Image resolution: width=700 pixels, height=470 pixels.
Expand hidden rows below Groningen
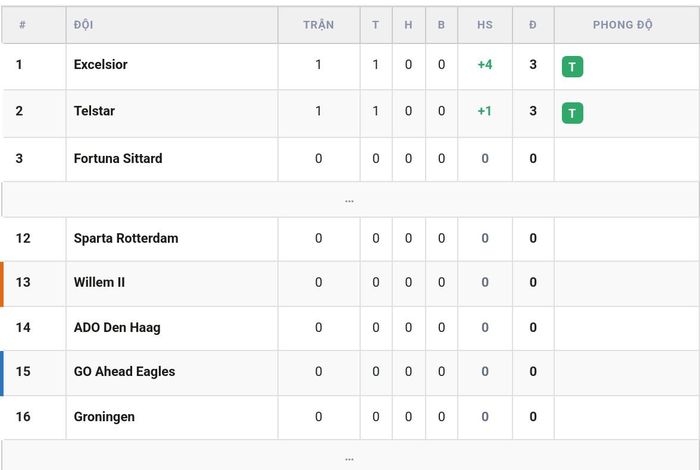[350, 455]
